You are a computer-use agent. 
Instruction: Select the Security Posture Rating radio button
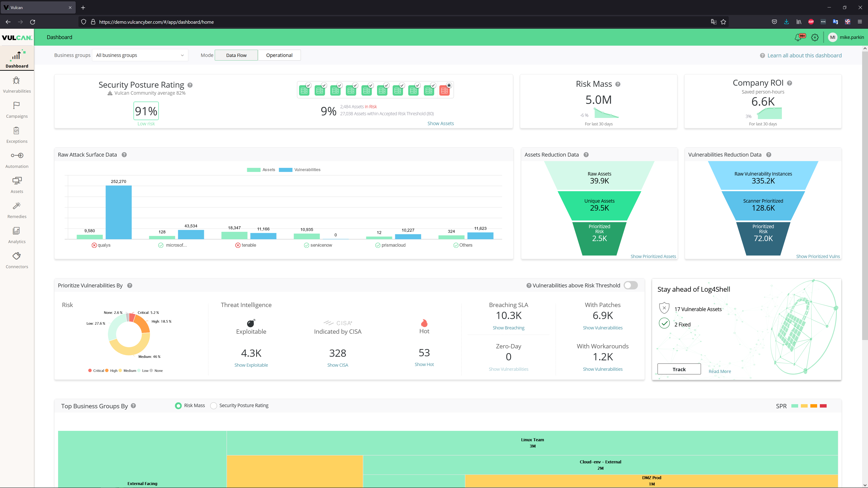(214, 406)
